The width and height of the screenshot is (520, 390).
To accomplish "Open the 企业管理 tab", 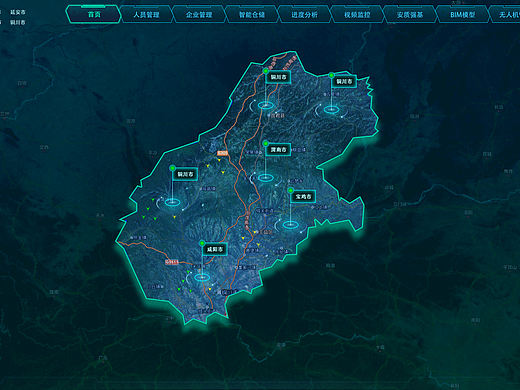I will pos(199,14).
